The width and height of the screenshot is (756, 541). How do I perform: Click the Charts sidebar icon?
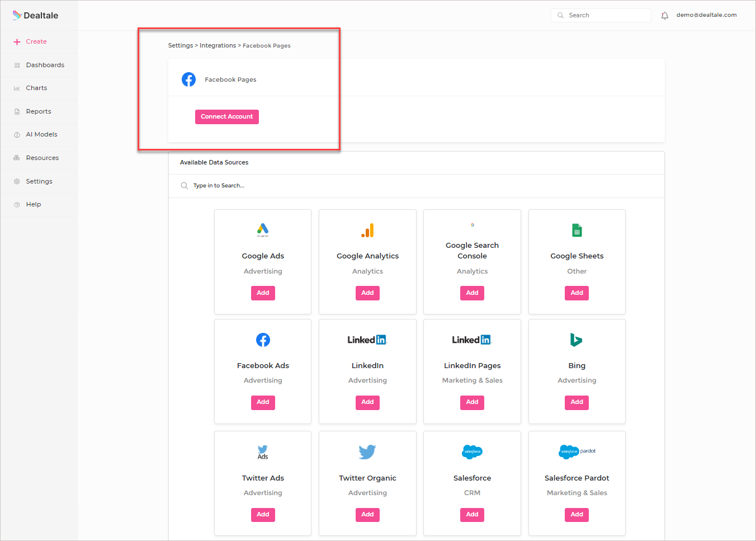click(x=17, y=88)
